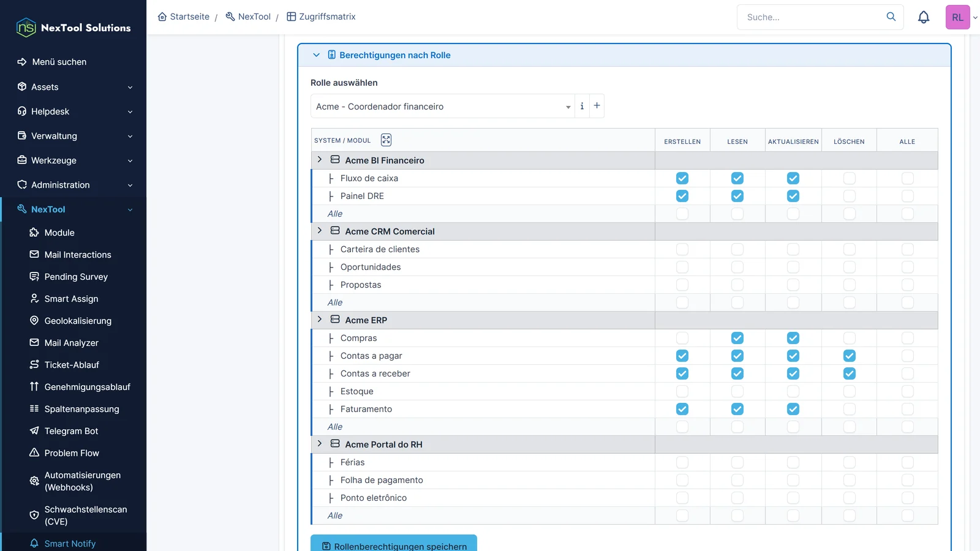Click the expand-all icon beside System / Modul

pos(386,140)
